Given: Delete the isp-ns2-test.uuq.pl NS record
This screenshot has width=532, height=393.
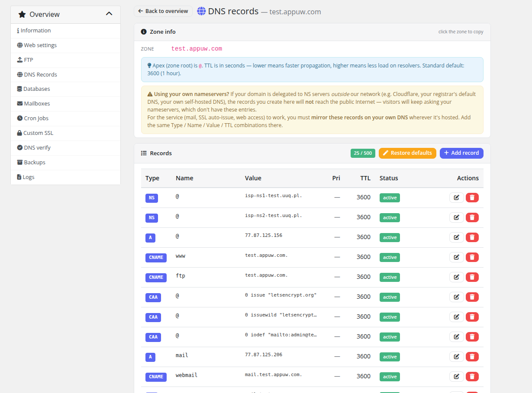Looking at the screenshot, I should click(472, 217).
